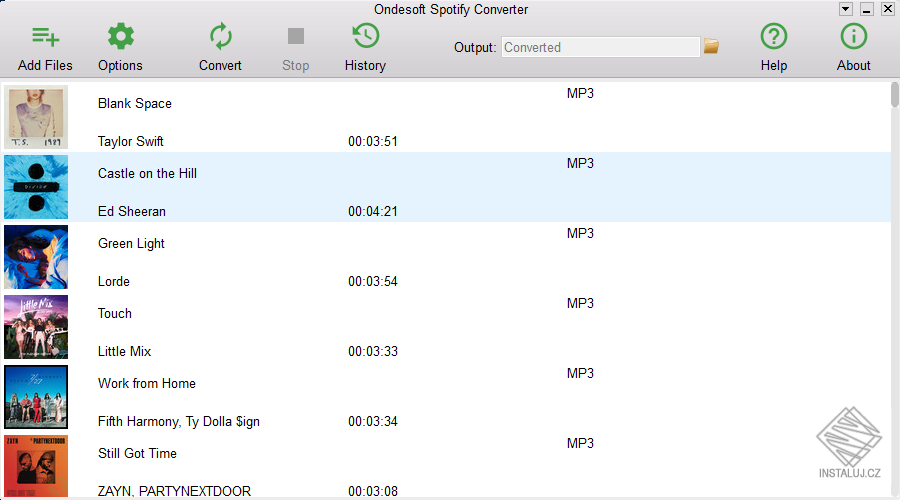Click duration 00:03:33 of Touch
The height and width of the screenshot is (500, 900).
click(x=373, y=351)
